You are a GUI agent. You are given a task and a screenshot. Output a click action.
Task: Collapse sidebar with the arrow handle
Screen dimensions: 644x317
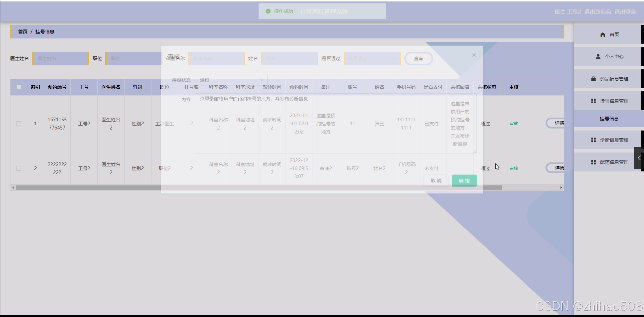[639, 158]
